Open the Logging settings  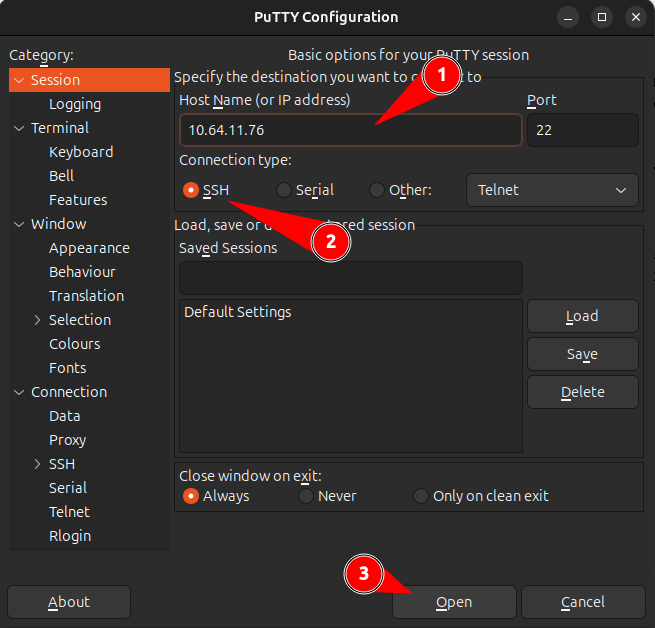pyautogui.click(x=75, y=104)
